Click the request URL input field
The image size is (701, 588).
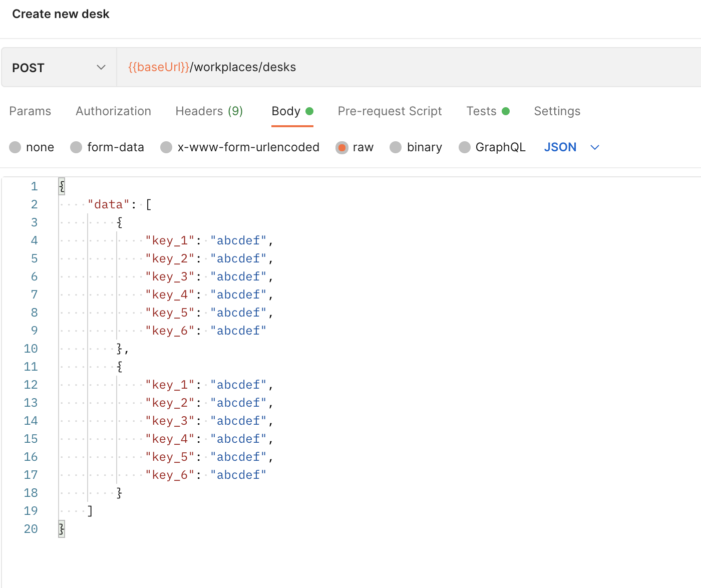pyautogui.click(x=409, y=68)
